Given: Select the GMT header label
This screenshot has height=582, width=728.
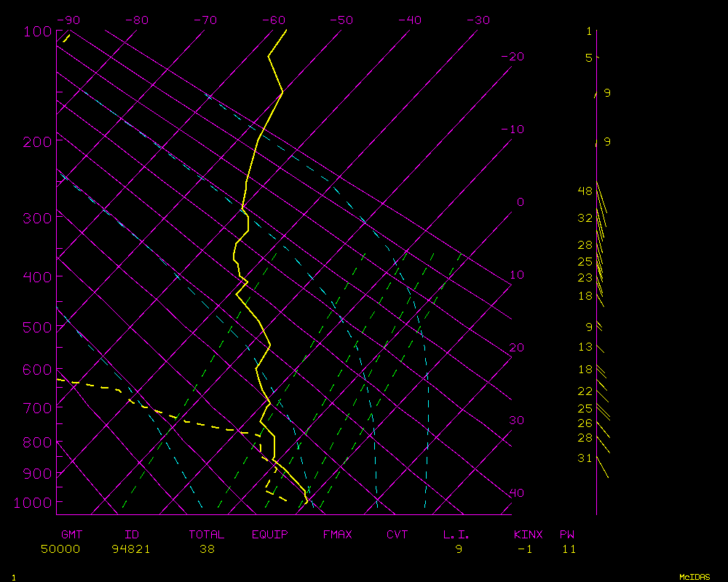Looking at the screenshot, I should click(x=71, y=535).
